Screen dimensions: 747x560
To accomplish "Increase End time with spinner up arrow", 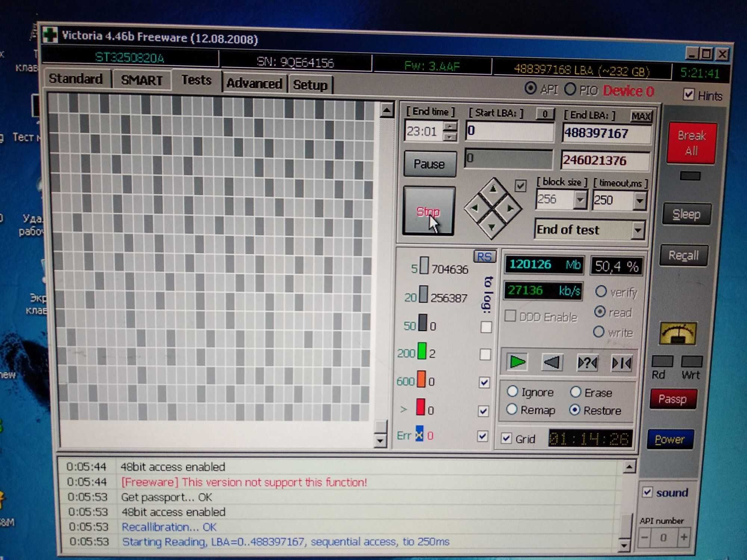I will 450,127.
